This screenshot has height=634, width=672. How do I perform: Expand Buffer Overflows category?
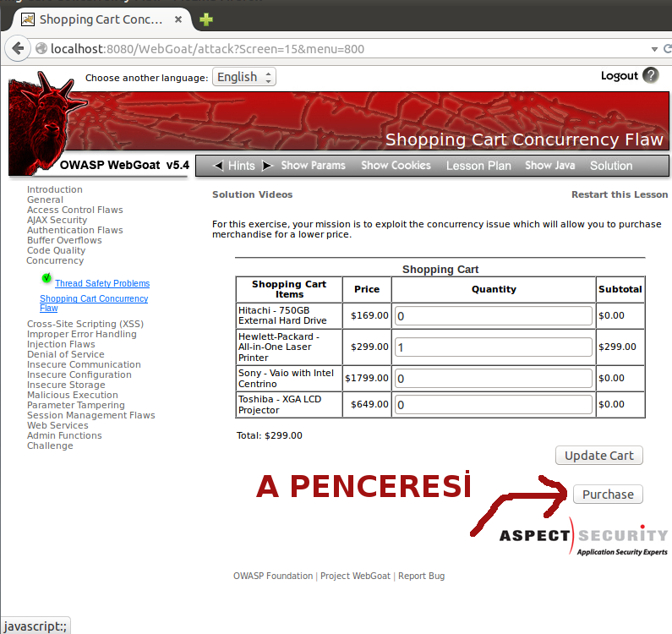point(64,240)
